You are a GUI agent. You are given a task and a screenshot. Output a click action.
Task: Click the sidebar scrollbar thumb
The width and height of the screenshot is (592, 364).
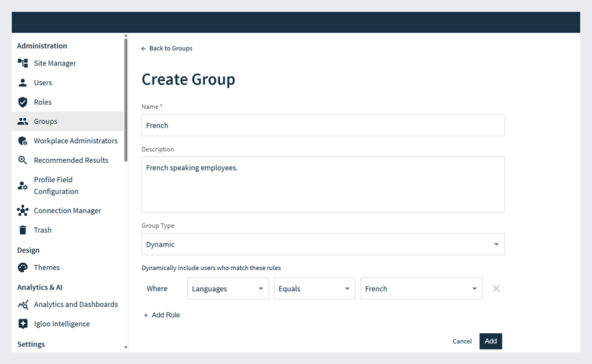click(126, 100)
